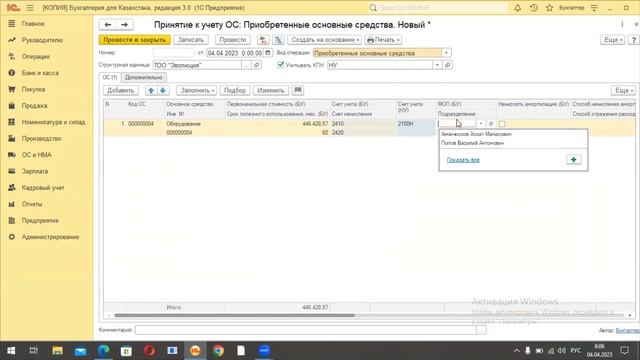
Task: Click the Показать все link
Action: [x=463, y=160]
